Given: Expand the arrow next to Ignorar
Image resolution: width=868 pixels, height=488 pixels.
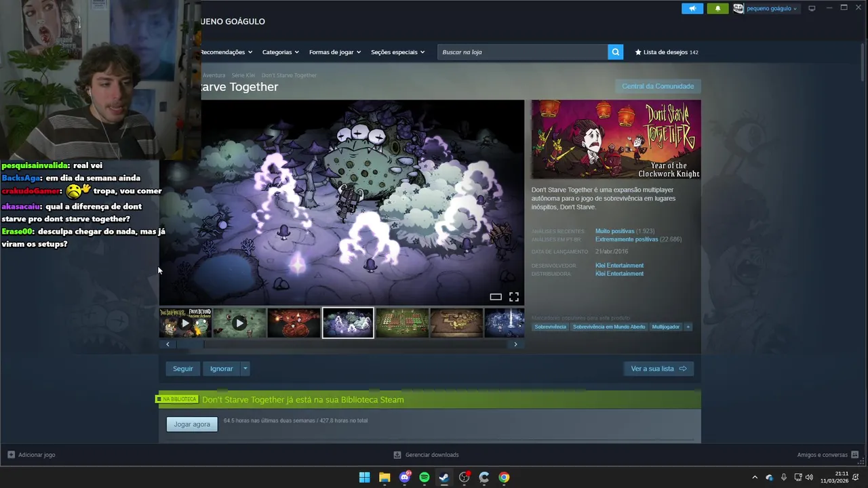Looking at the screenshot, I should pyautogui.click(x=245, y=369).
